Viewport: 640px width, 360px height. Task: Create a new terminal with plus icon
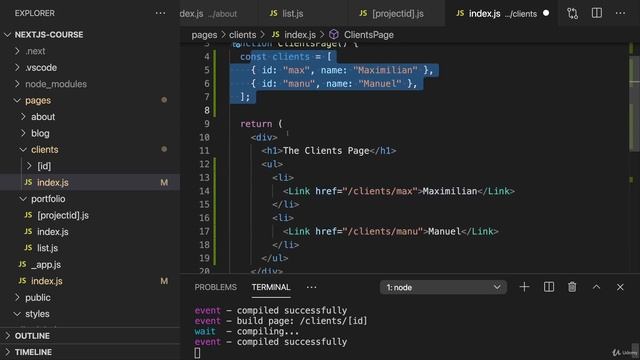coord(524,287)
